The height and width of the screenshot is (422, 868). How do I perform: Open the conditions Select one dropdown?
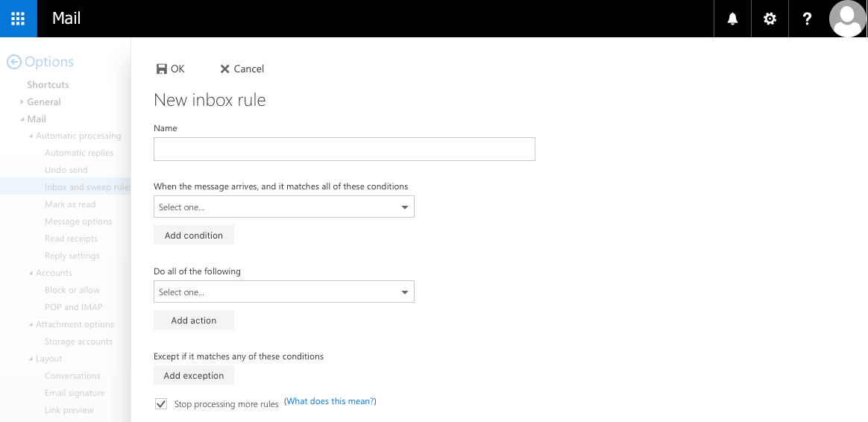click(283, 207)
